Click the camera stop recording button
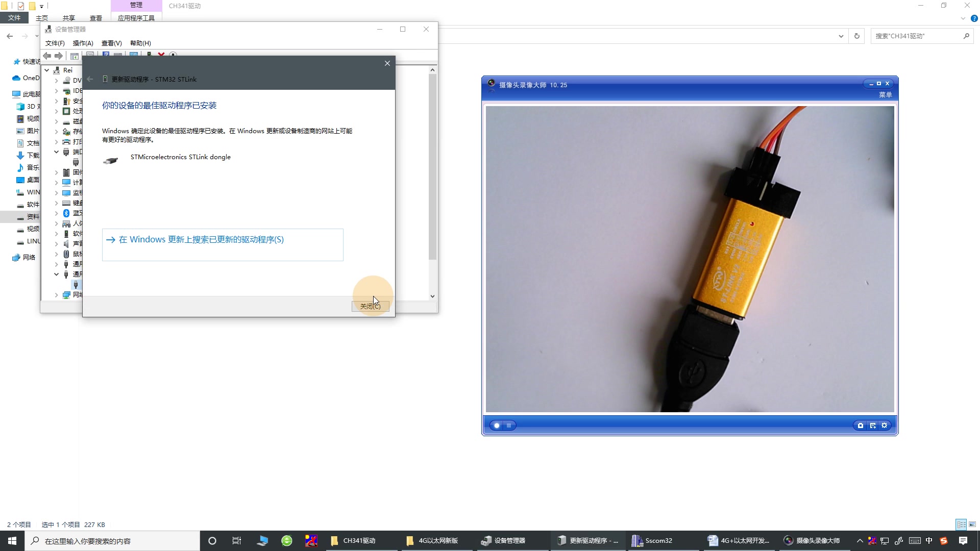 pos(509,425)
